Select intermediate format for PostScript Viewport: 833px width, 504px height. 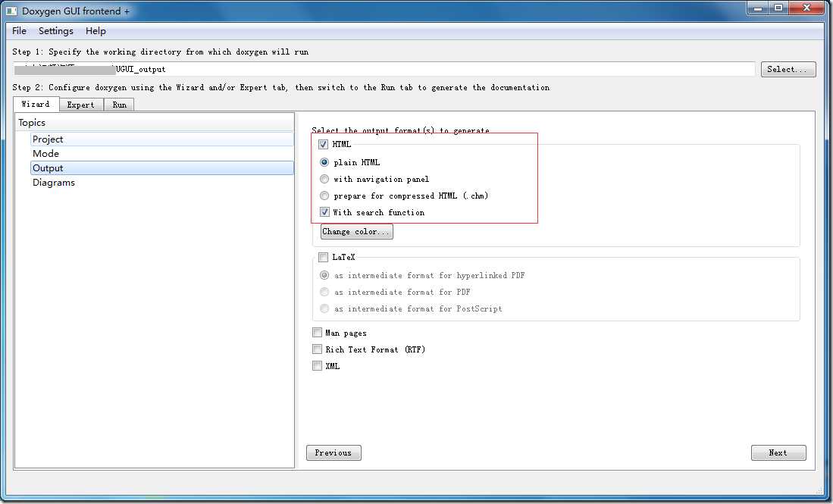coord(324,308)
